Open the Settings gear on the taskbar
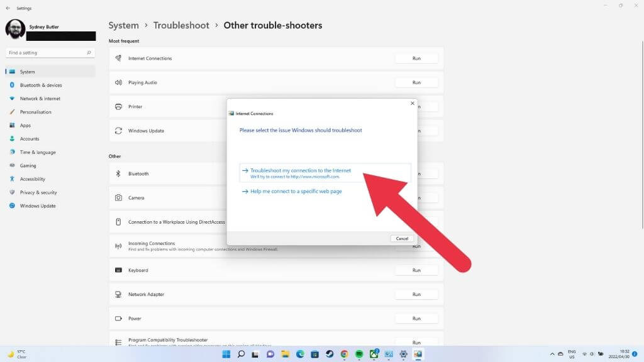This screenshot has height=362, width=644. (403, 354)
